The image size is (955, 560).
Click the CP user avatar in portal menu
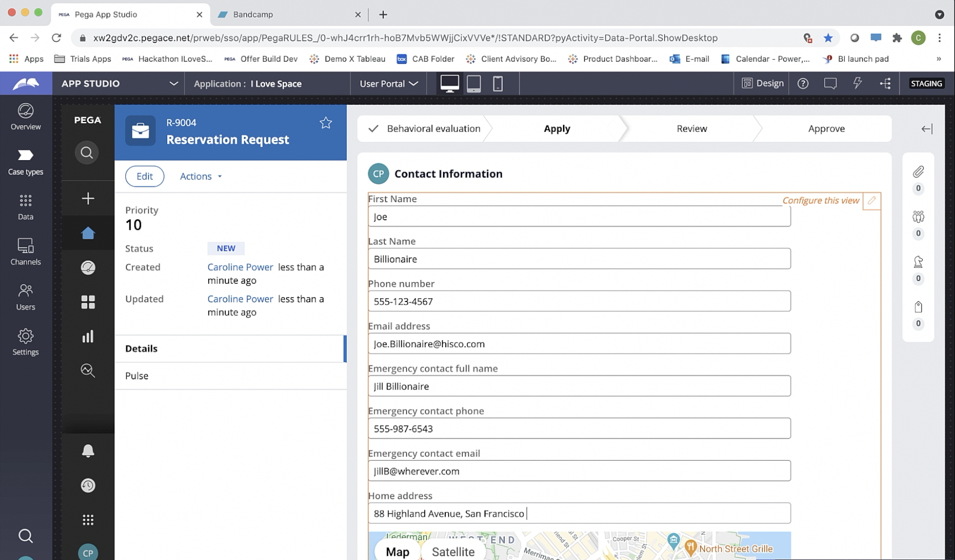point(88,552)
